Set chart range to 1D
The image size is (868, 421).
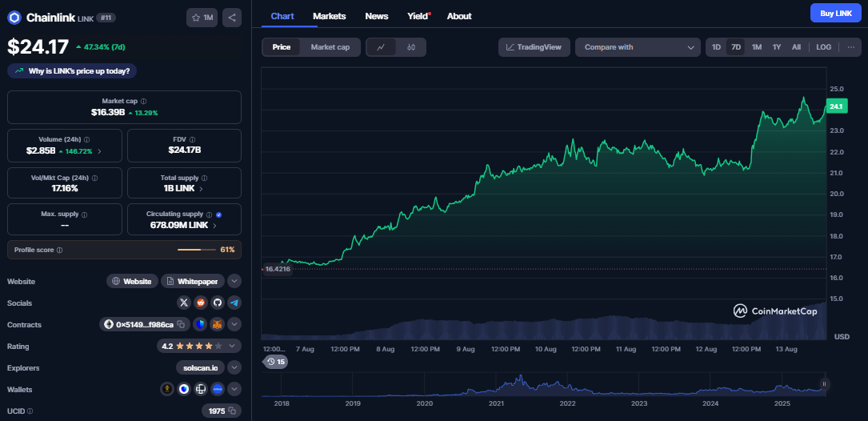716,47
